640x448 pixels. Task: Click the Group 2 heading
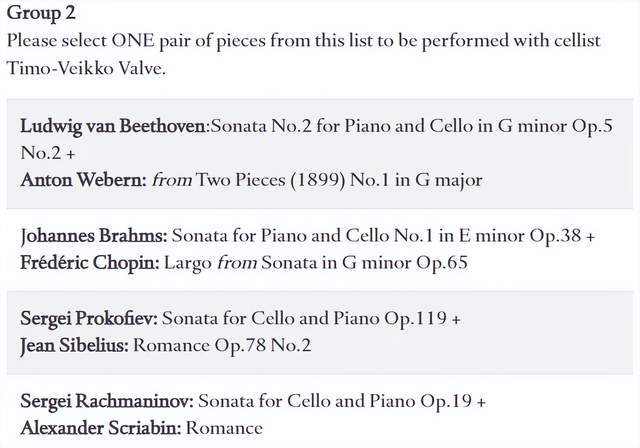(x=41, y=13)
